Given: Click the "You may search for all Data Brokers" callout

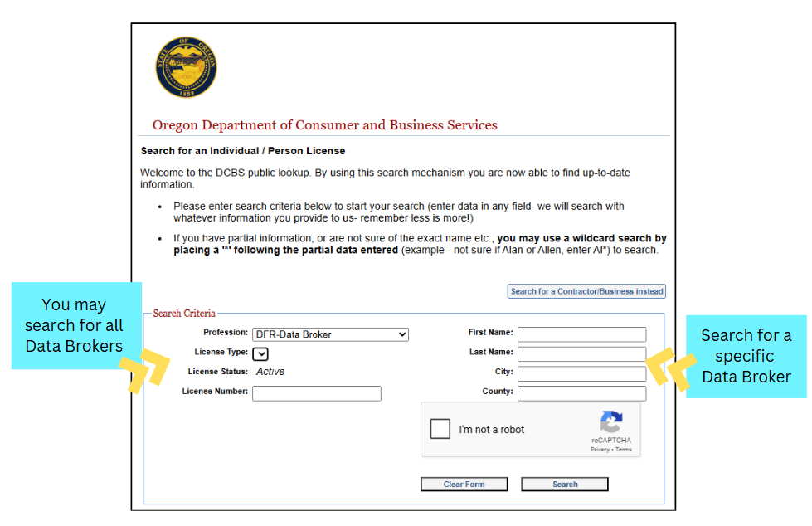Looking at the screenshot, I should [76, 325].
